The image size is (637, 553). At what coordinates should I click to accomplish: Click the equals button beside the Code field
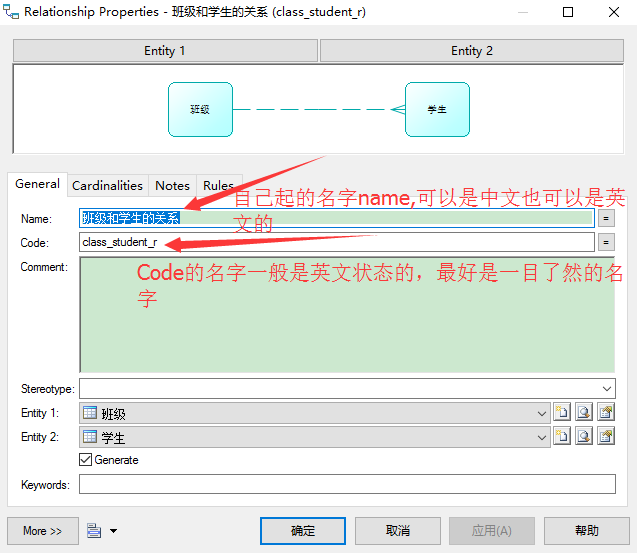click(x=606, y=243)
